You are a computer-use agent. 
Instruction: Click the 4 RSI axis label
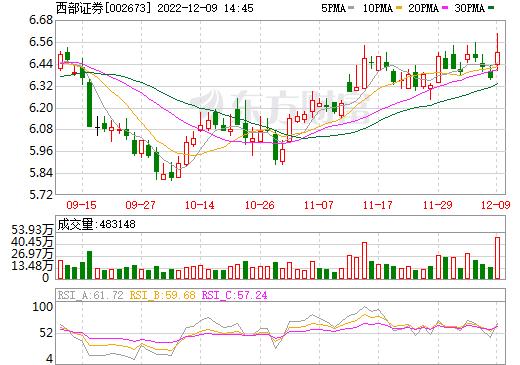pos(50,359)
